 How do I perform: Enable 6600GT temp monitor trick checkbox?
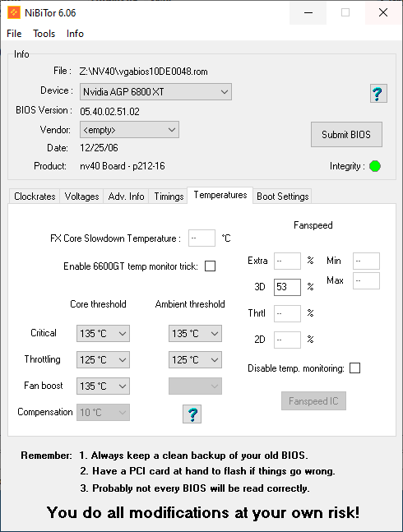pos(210,266)
